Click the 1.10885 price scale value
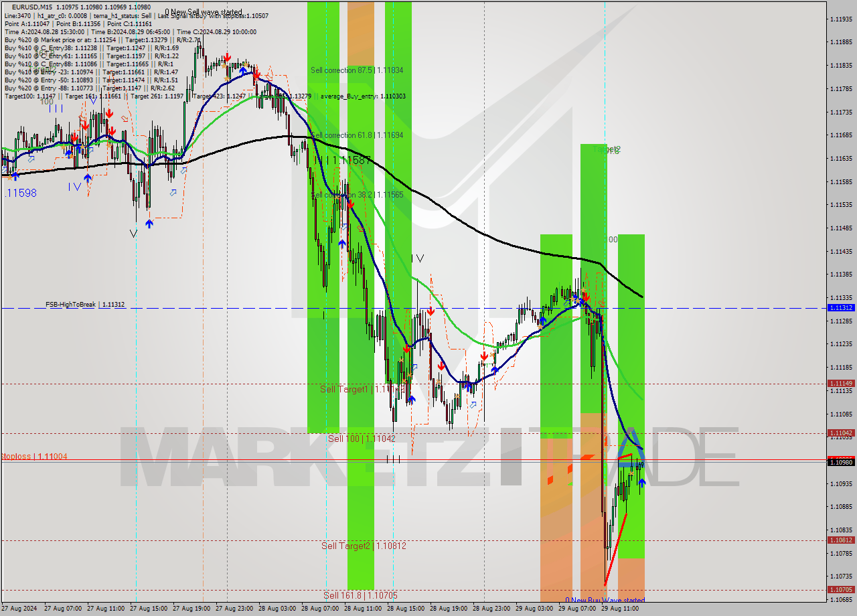Image resolution: width=857 pixels, height=616 pixels. (x=841, y=506)
